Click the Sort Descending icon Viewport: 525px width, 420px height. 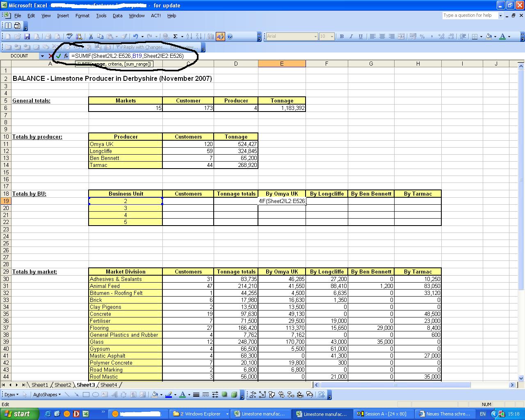tap(199, 37)
